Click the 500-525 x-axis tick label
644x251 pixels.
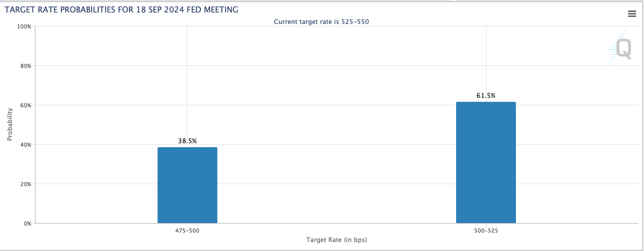click(x=486, y=231)
